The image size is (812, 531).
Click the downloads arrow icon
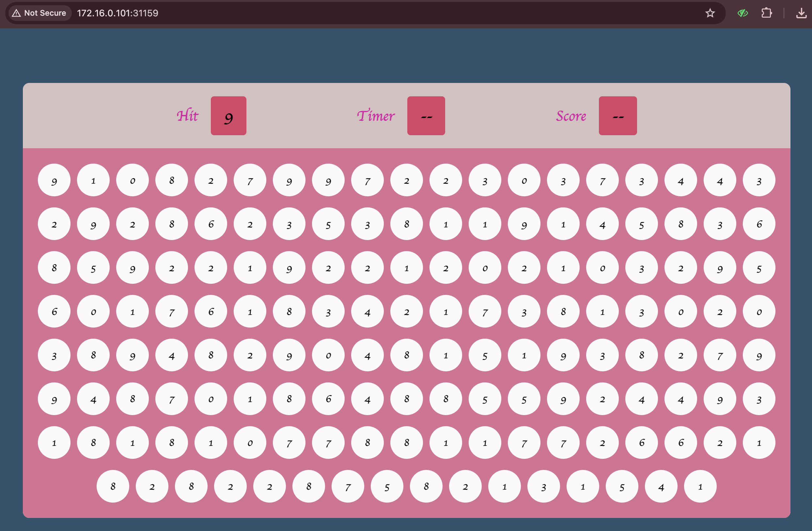pos(801,13)
